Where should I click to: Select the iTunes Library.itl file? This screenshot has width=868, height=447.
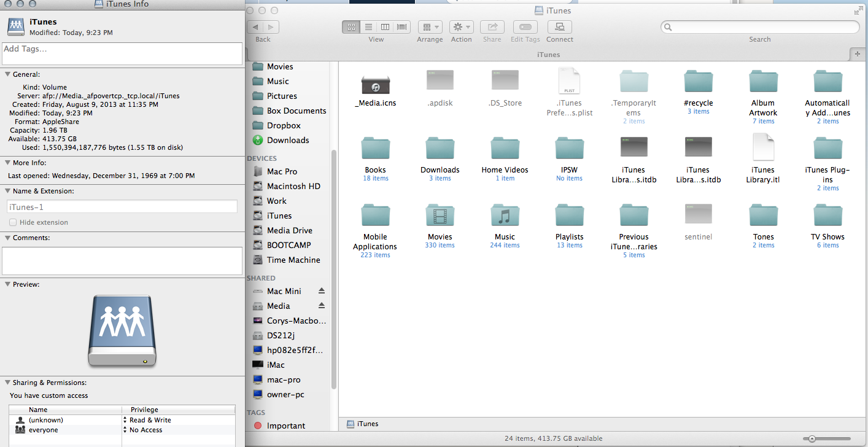point(763,147)
